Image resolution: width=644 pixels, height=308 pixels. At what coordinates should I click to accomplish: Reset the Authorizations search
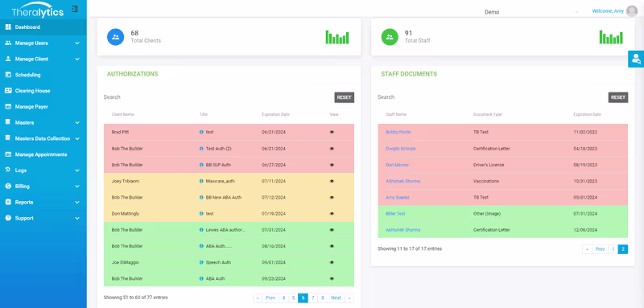click(345, 97)
